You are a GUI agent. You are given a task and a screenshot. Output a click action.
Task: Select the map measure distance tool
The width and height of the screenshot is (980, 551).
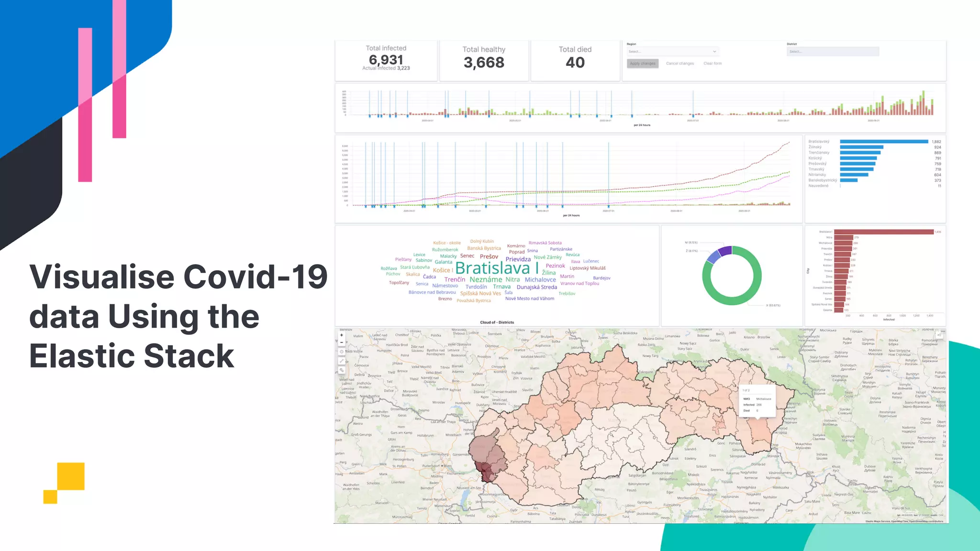click(342, 361)
